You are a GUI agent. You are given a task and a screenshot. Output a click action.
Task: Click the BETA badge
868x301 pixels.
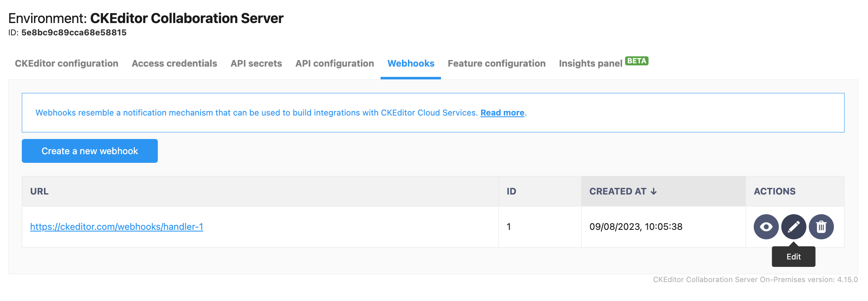(637, 61)
